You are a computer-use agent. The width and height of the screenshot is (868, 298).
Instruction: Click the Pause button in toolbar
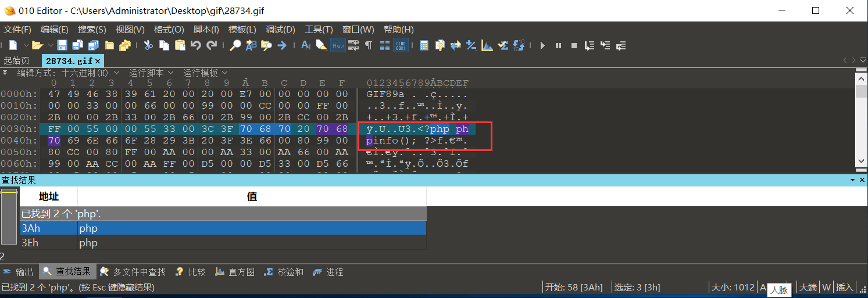(x=558, y=45)
